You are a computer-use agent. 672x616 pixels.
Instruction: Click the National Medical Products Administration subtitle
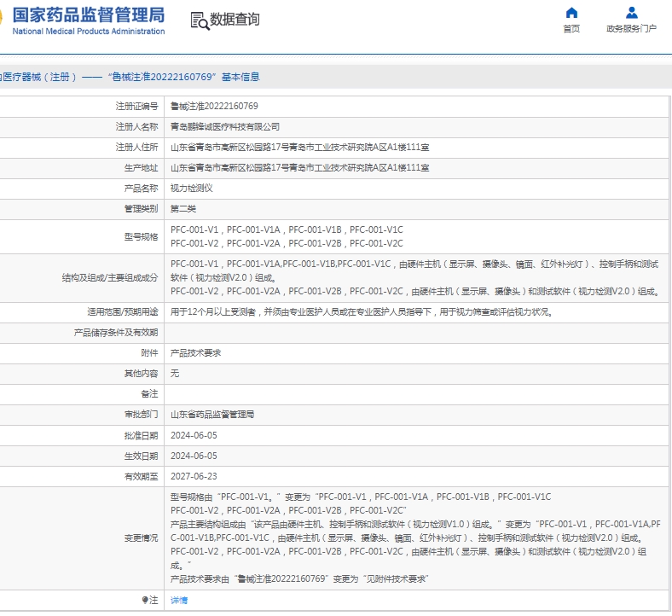[89, 32]
